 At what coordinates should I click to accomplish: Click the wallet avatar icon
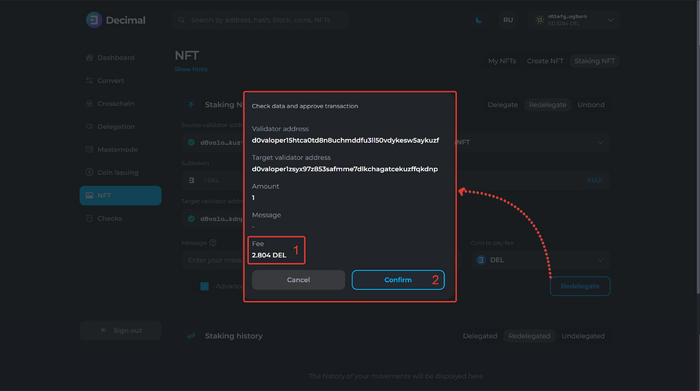tap(540, 20)
